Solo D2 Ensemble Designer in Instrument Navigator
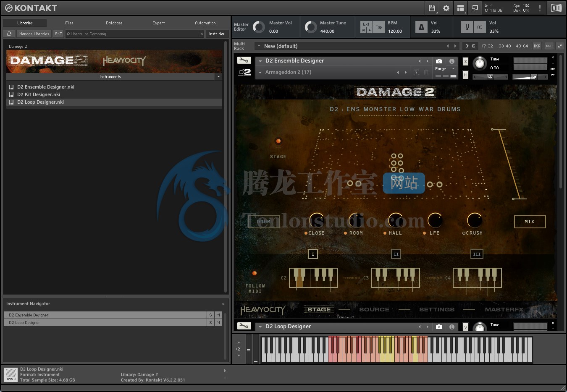 (210, 315)
